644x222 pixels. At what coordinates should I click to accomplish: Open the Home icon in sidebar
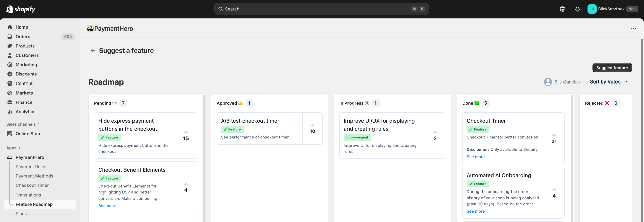pos(10,27)
